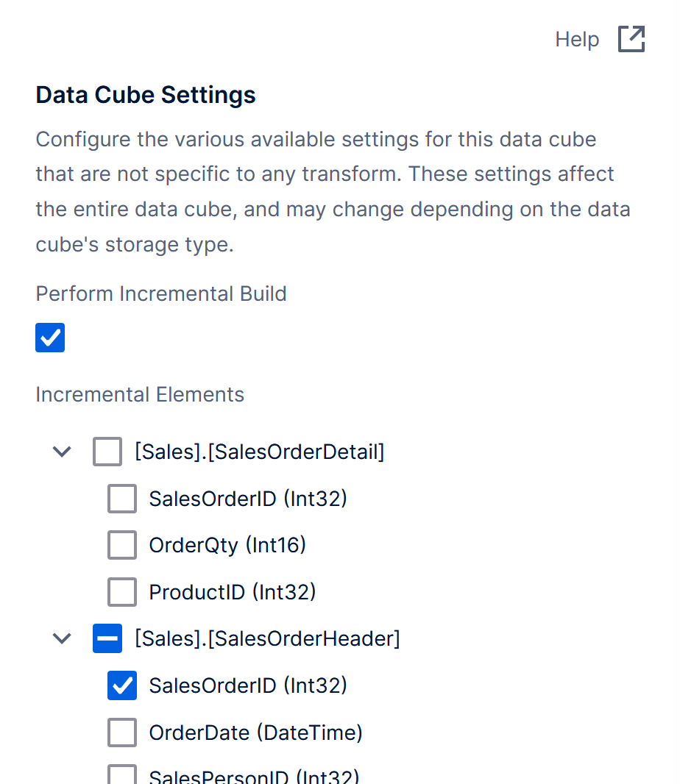
Task: Select the ProductID (Int32) checkbox
Action: [x=121, y=592]
